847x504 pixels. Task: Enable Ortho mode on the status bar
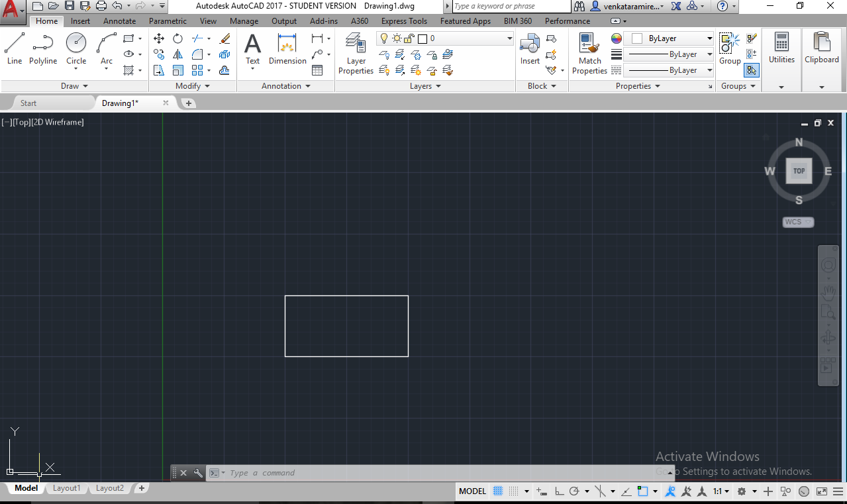[559, 491]
